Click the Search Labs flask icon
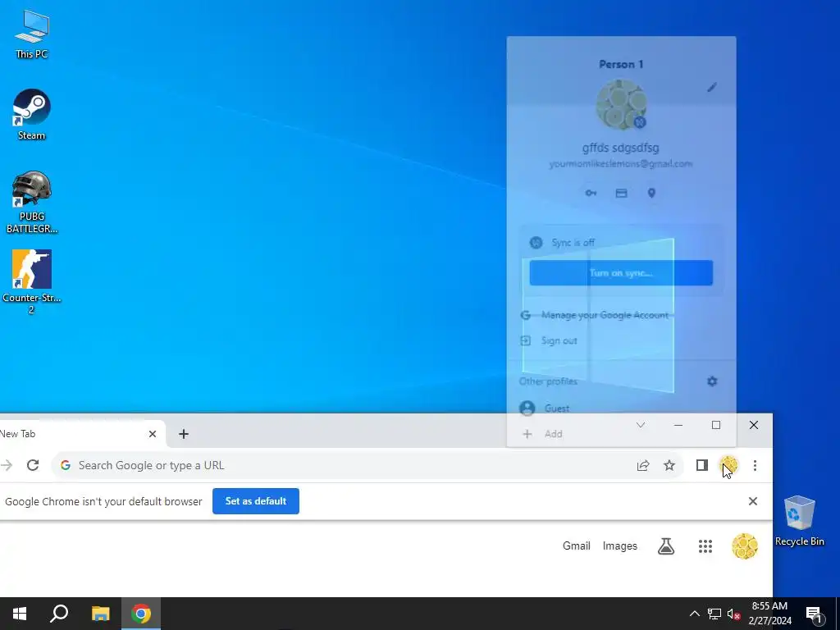840x630 pixels. 666,546
